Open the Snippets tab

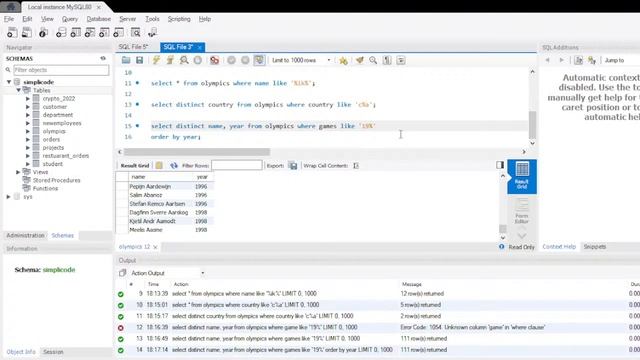tap(594, 247)
